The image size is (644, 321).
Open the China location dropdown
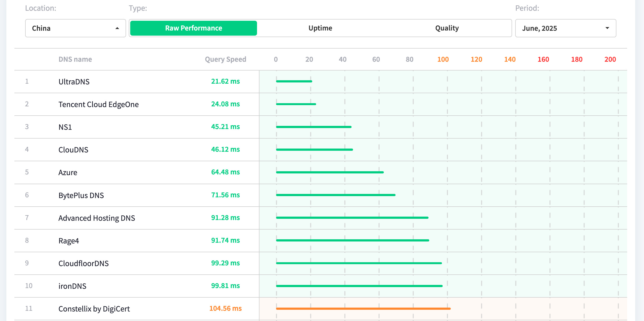pos(75,28)
